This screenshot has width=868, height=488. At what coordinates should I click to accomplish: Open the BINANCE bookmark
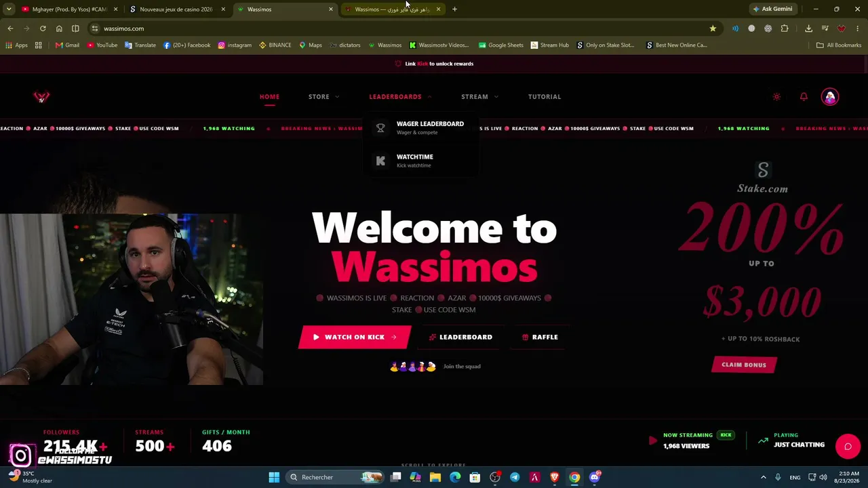coord(274,45)
